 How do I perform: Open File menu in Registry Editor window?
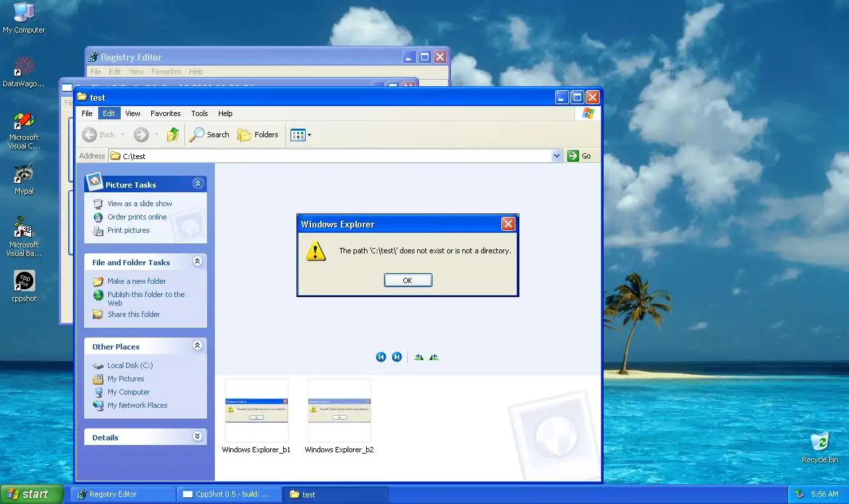[x=96, y=72]
